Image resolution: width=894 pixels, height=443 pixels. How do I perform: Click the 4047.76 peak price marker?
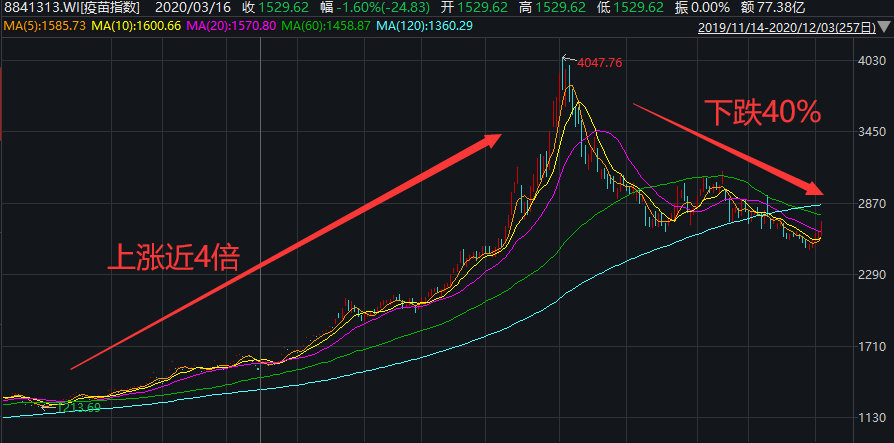tap(600, 62)
